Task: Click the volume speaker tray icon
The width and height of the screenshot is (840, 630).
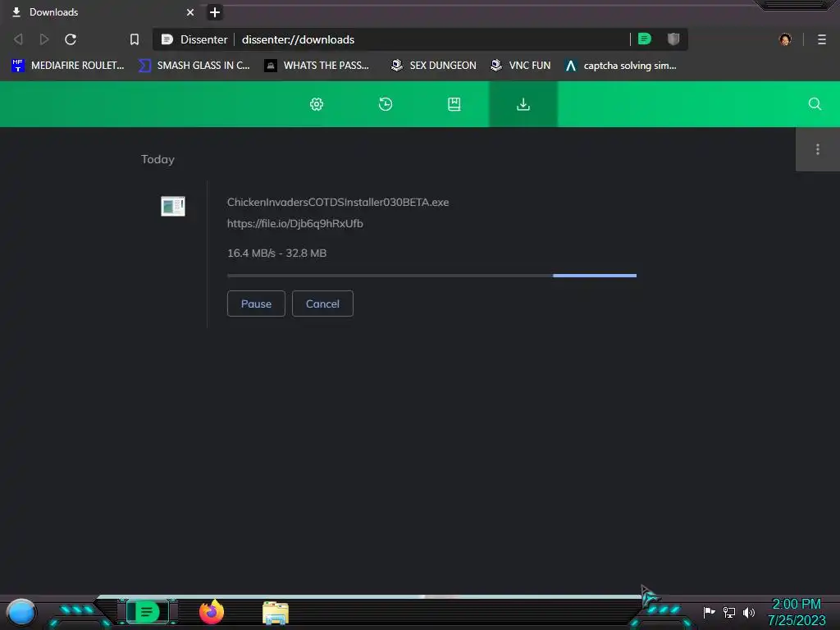Action: tap(749, 612)
